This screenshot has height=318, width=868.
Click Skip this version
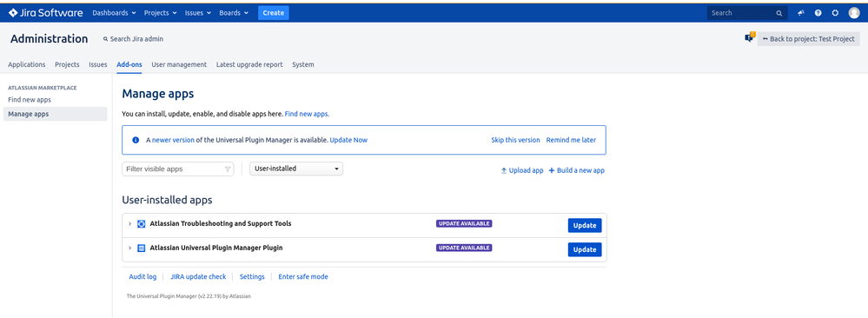click(x=515, y=140)
